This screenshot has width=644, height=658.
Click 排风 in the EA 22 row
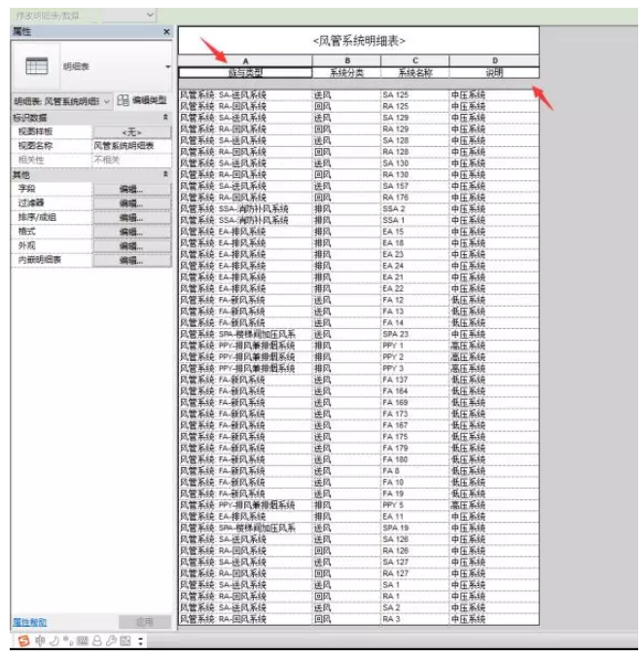pos(322,288)
